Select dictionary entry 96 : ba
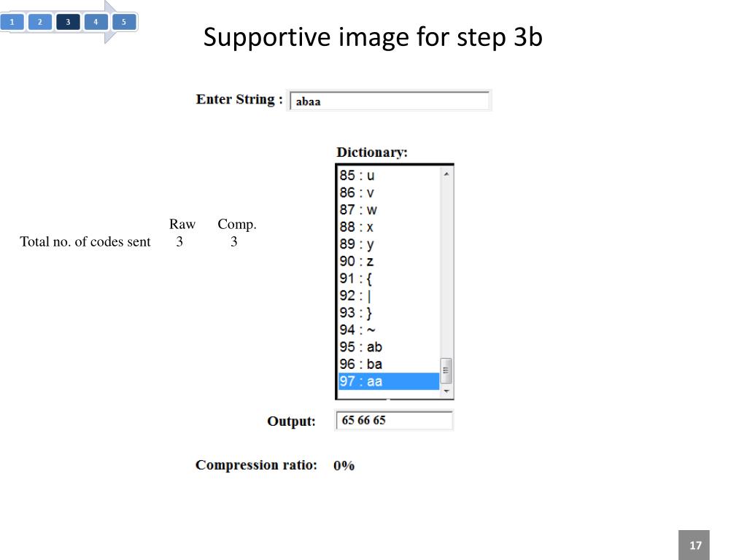 pyautogui.click(x=389, y=365)
